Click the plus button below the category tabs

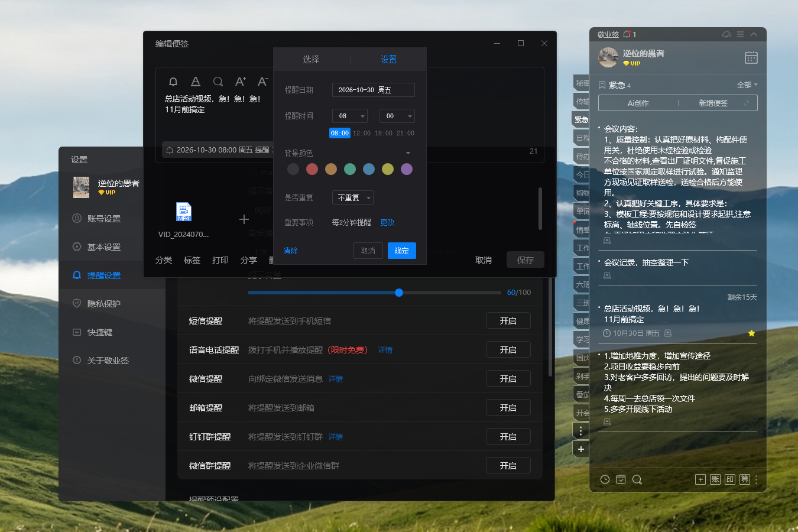(581, 449)
